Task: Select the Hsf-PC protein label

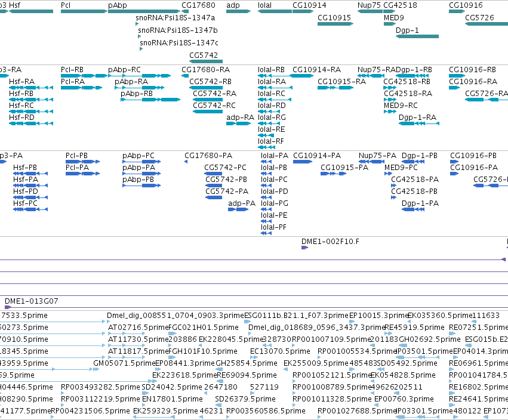Action: coord(25,203)
